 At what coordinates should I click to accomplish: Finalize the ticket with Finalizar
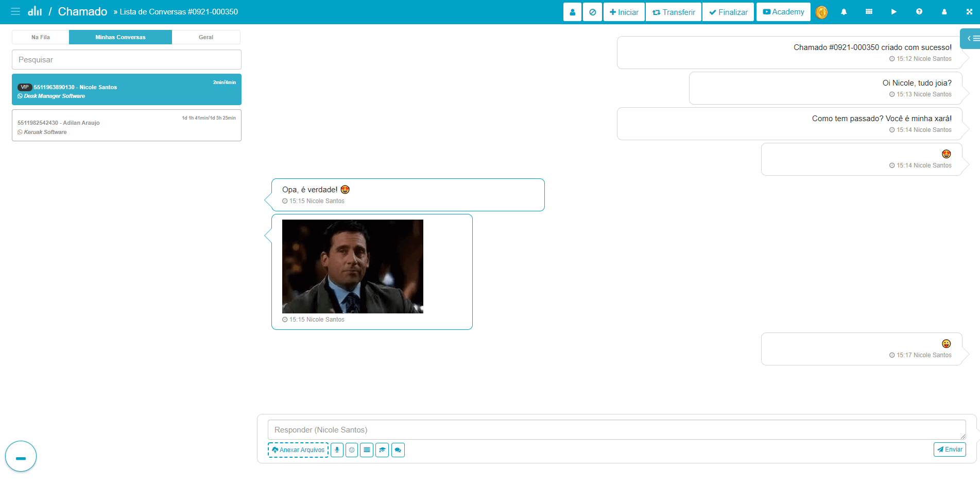coord(728,12)
